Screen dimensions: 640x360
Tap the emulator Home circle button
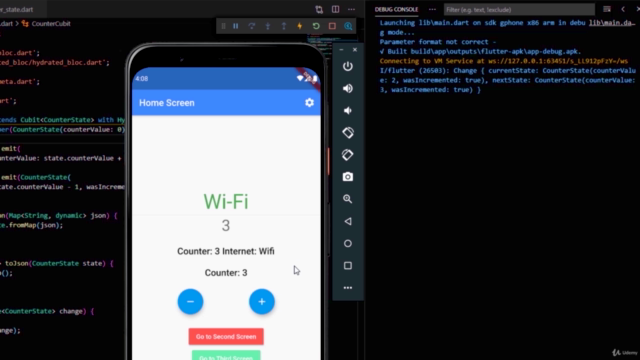tap(348, 243)
